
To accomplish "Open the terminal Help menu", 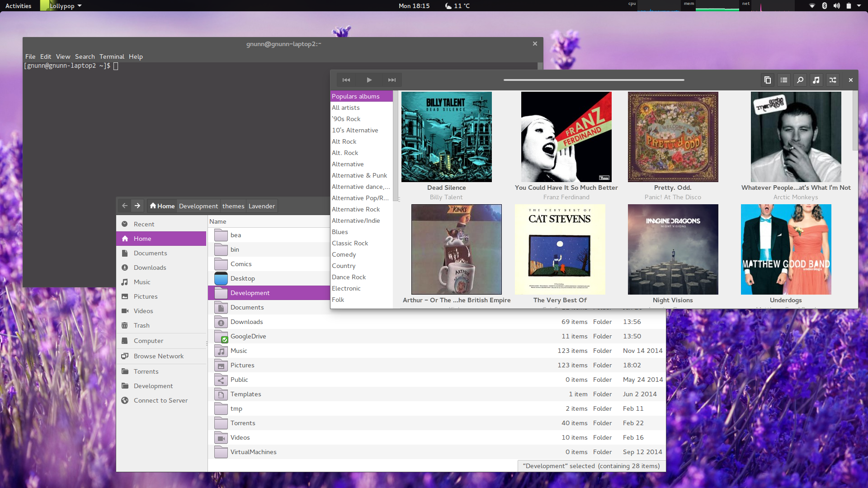I will click(x=136, y=56).
